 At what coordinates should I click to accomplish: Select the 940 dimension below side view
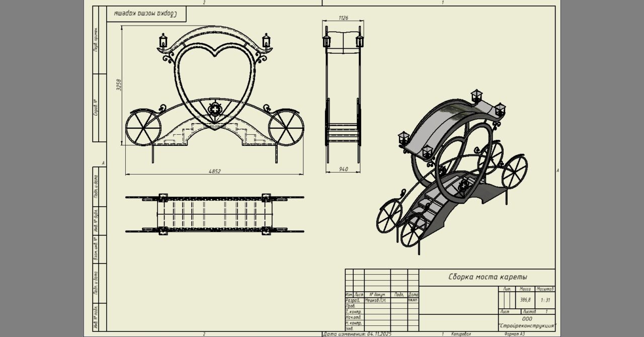[x=343, y=170]
